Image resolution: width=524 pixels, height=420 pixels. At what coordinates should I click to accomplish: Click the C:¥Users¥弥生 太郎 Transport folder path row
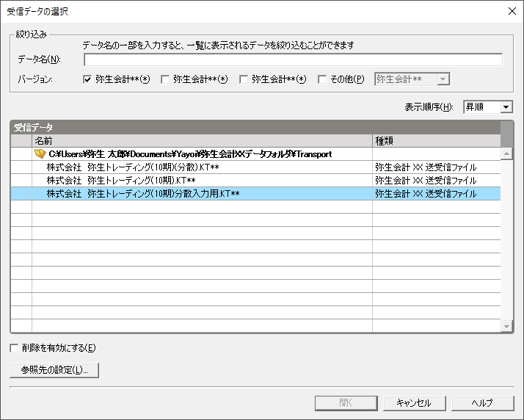pos(255,153)
